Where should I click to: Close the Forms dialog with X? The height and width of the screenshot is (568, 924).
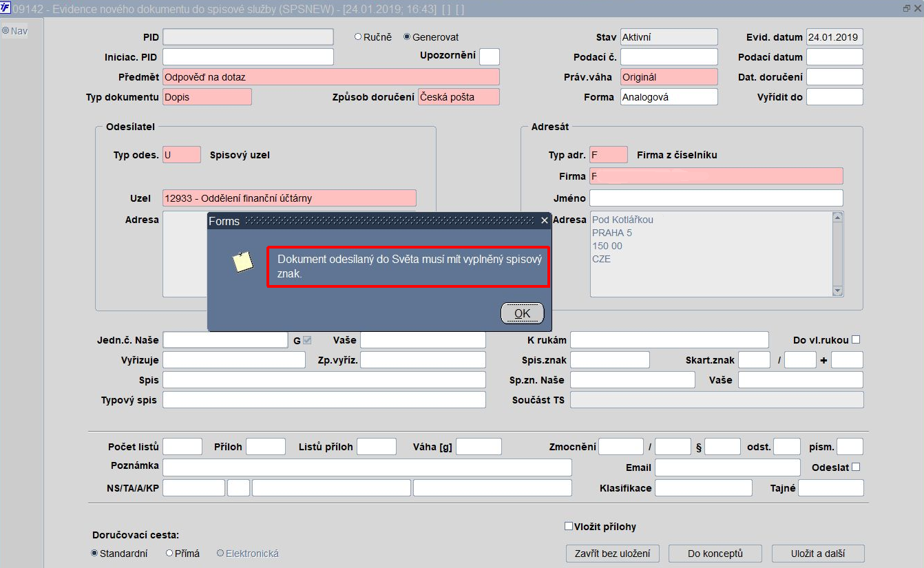[544, 221]
